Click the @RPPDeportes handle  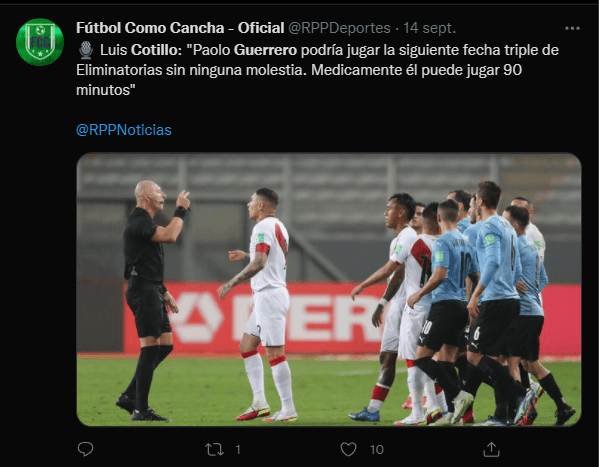tap(339, 28)
